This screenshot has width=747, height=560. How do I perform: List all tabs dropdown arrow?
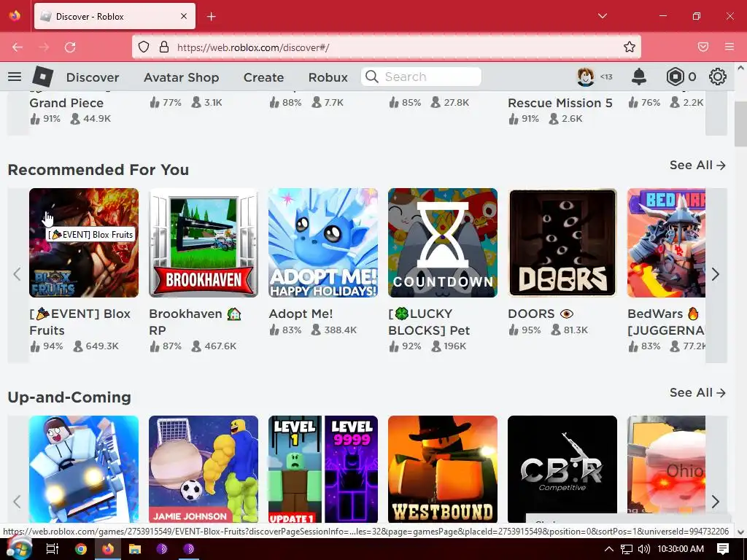(x=602, y=16)
